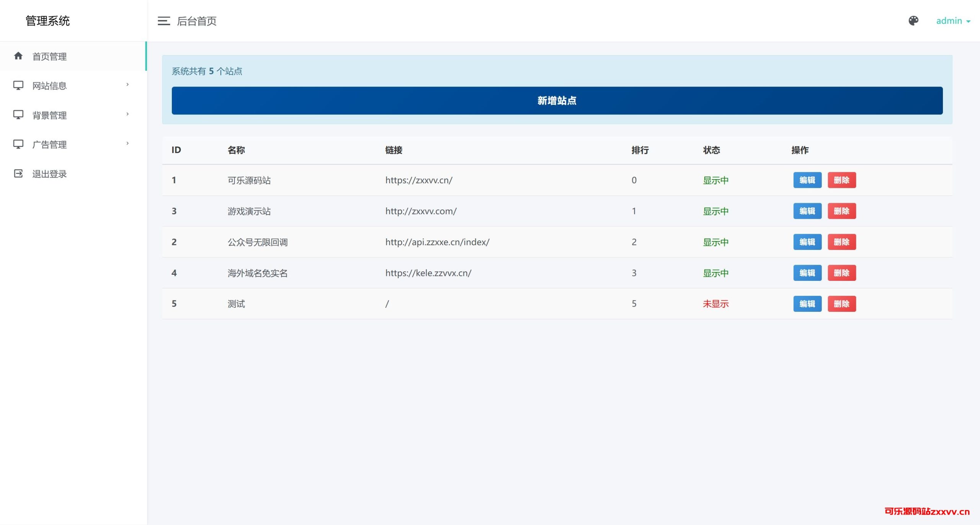Image resolution: width=980 pixels, height=525 pixels.
Task: Expand the 网站信息 submenu chevron
Action: click(127, 85)
